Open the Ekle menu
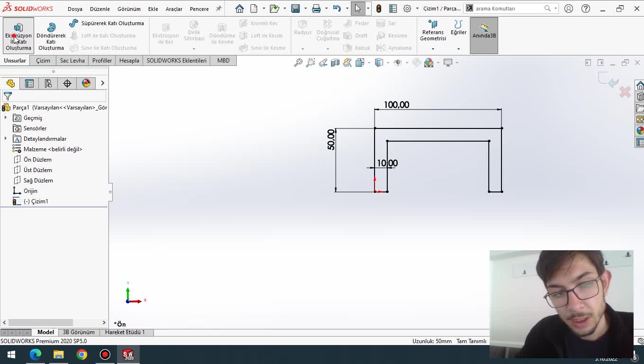 [153, 9]
